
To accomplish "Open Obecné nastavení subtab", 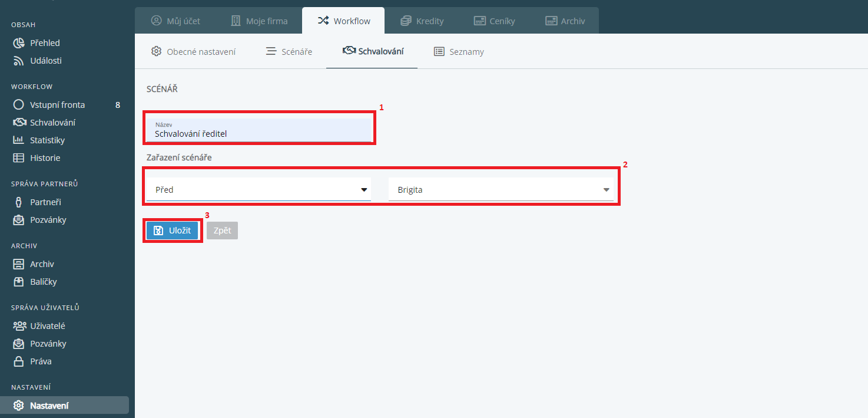I will point(194,51).
